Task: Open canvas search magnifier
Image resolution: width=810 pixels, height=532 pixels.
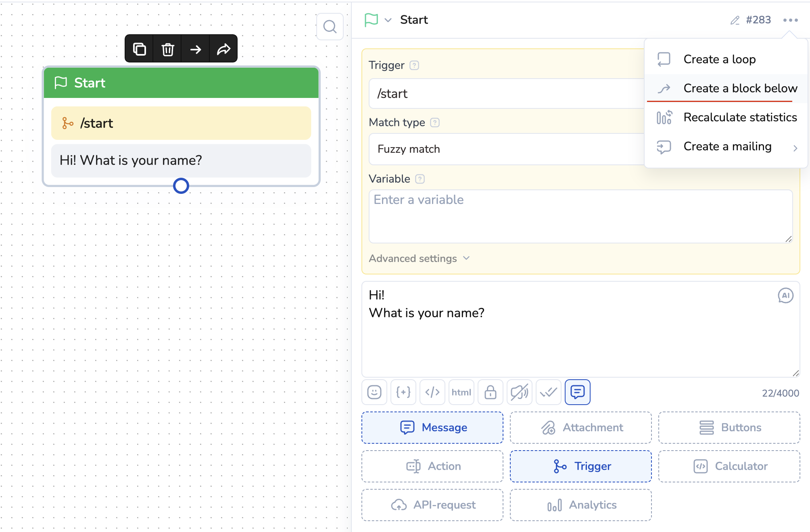Action: 330,27
